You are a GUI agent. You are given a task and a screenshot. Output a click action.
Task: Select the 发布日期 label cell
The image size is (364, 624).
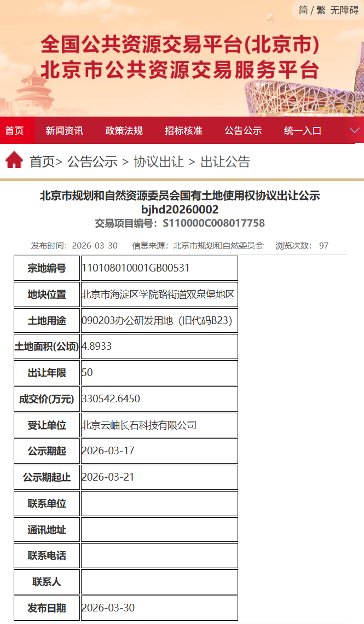click(47, 608)
